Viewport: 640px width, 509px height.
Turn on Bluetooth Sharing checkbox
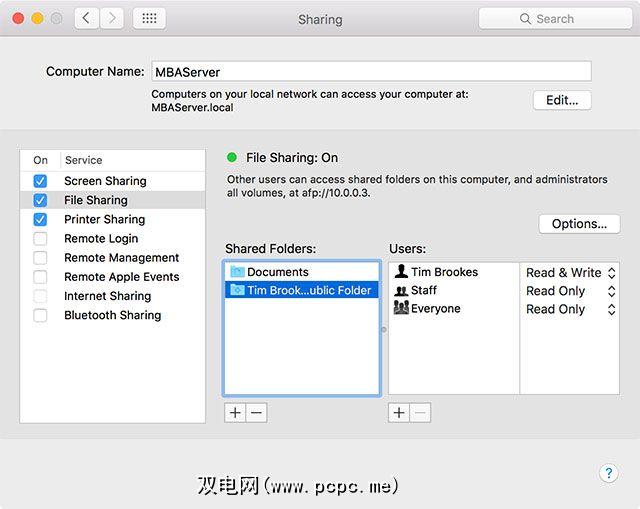(40, 315)
